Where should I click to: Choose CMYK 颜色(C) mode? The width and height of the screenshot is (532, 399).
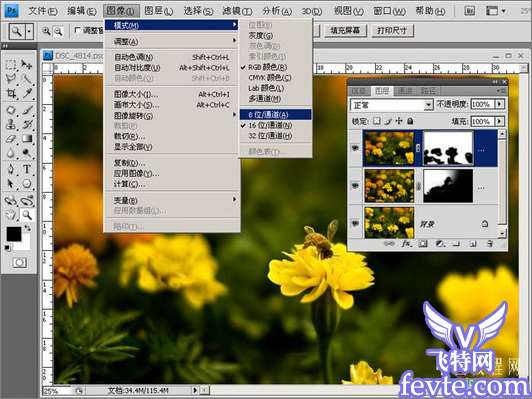pyautogui.click(x=275, y=78)
